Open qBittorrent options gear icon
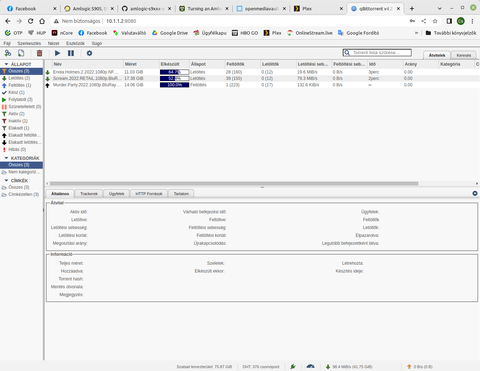The image size is (480, 371). click(x=89, y=53)
